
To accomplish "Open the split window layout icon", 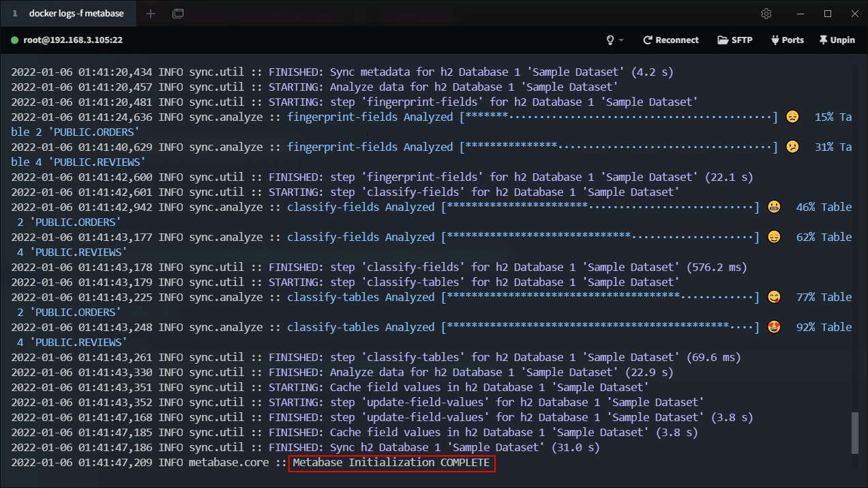I will tap(178, 14).
